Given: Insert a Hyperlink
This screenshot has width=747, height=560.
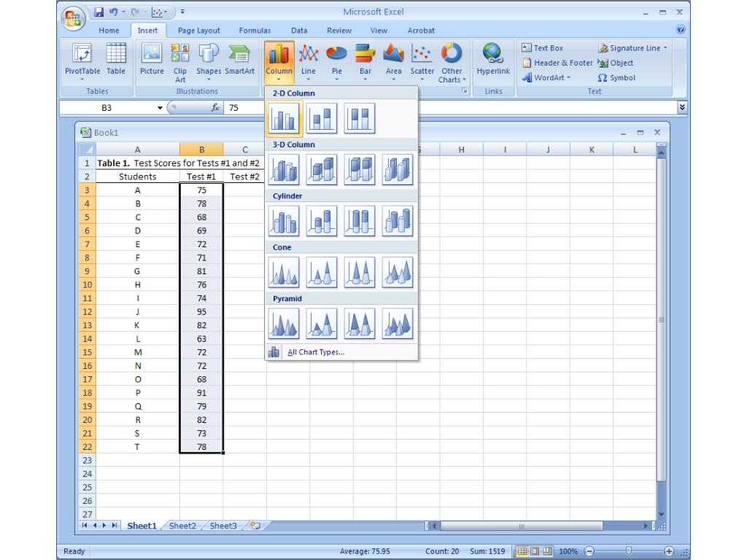Looking at the screenshot, I should pyautogui.click(x=493, y=60).
